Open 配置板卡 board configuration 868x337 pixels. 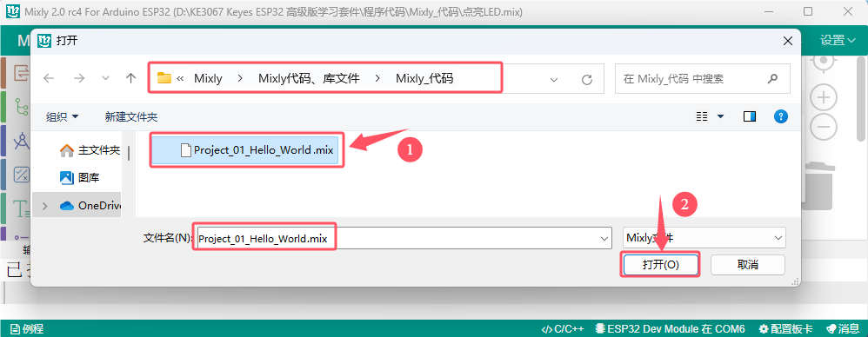785,328
